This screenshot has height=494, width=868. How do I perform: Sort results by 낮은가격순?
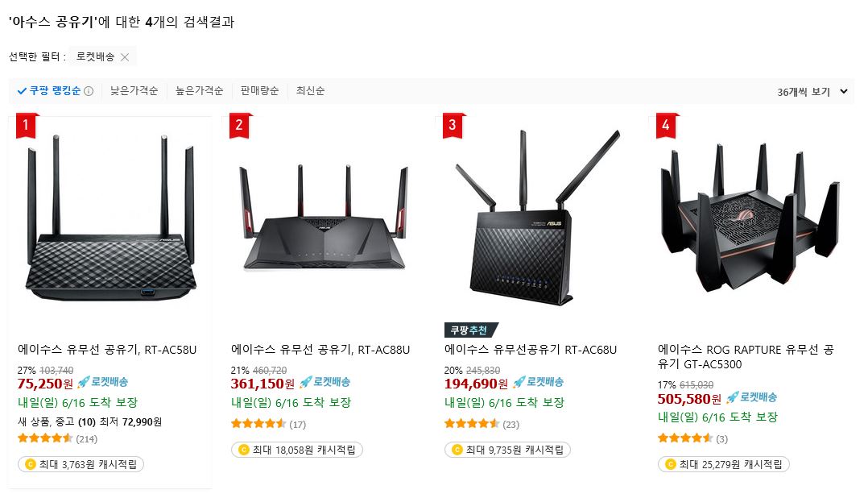(x=134, y=91)
